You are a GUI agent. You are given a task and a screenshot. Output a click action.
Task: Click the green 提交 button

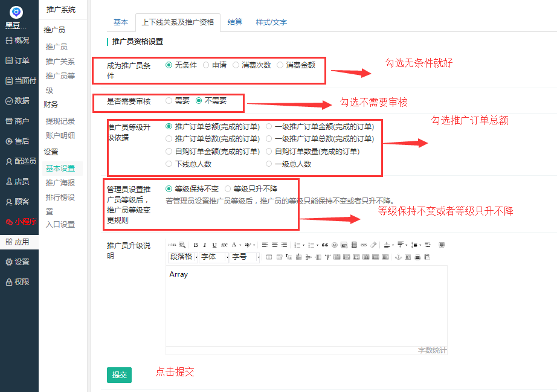click(x=120, y=375)
